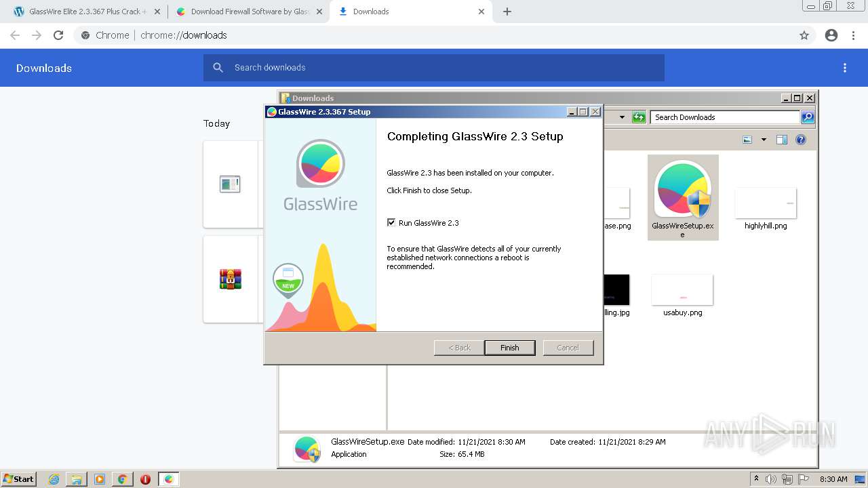
Task: Open Windows Media Player taskbar icon
Action: (x=100, y=479)
